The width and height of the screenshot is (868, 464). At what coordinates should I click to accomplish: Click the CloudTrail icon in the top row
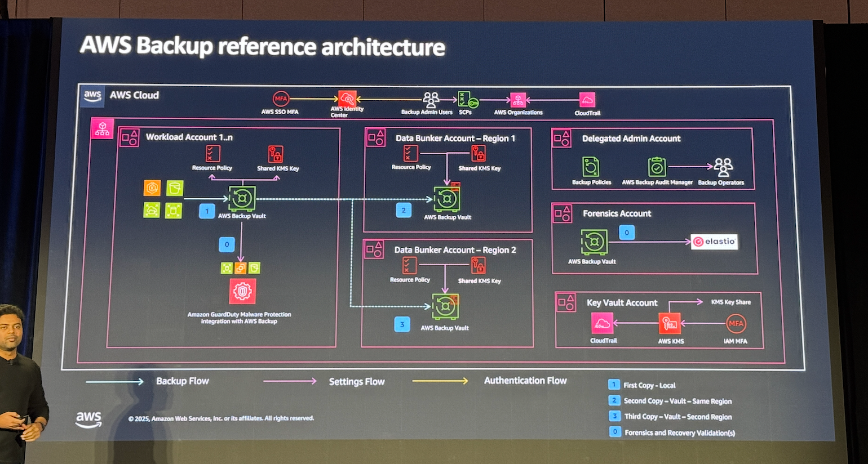click(x=587, y=100)
